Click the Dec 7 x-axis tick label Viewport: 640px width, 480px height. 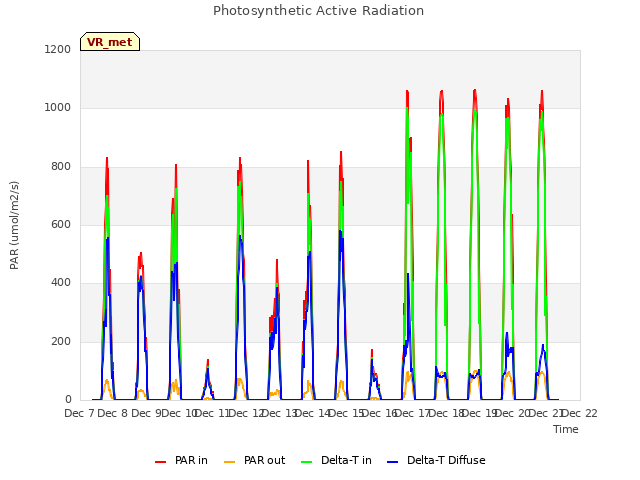(x=80, y=413)
